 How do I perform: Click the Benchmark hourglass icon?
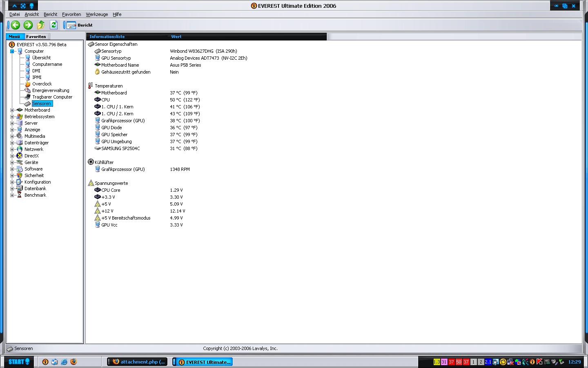point(19,195)
